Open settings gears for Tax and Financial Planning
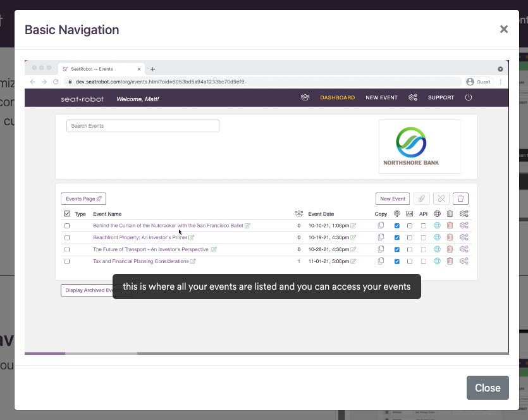Image resolution: width=528 pixels, height=420 pixels. click(464, 261)
